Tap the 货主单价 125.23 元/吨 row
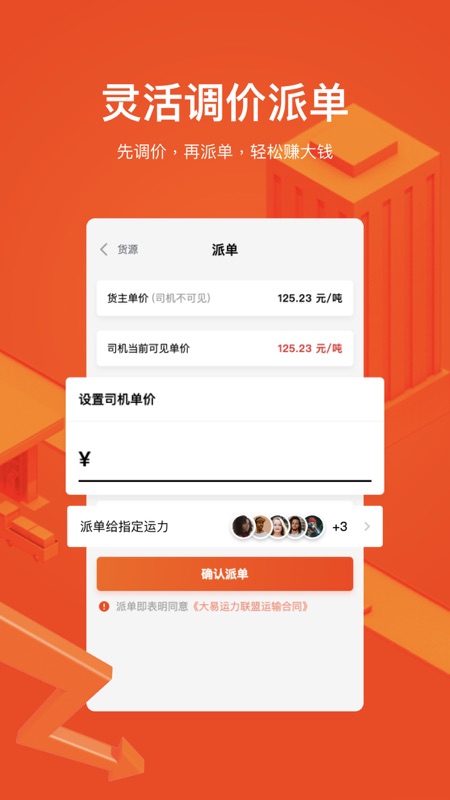This screenshot has height=800, width=450. pos(225,298)
